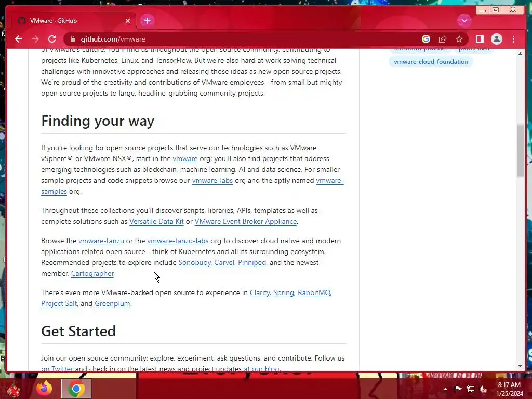Open the Project Salt link
Viewport: 532px width, 399px height.
click(x=59, y=303)
